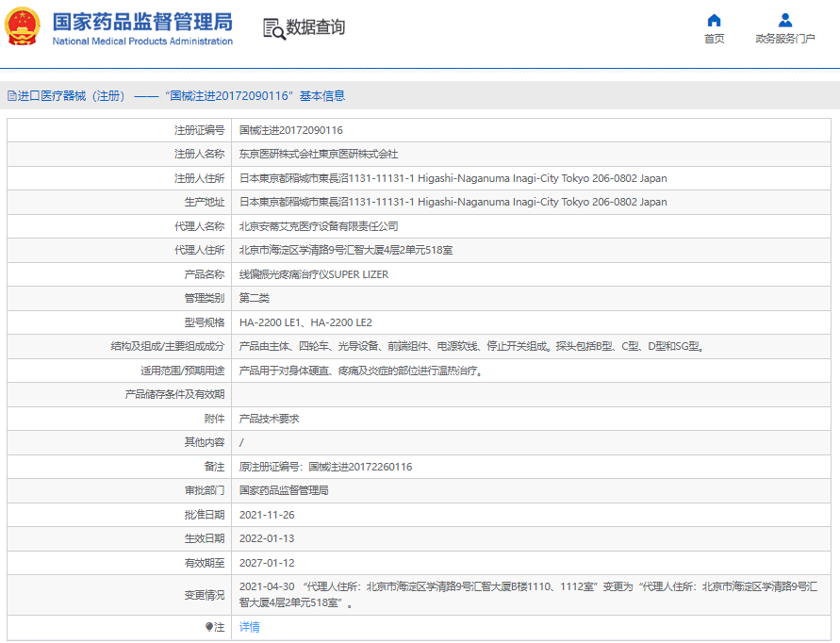Open 政务服务门户 link text
Image resolution: width=840 pixels, height=643 pixels.
(x=784, y=39)
